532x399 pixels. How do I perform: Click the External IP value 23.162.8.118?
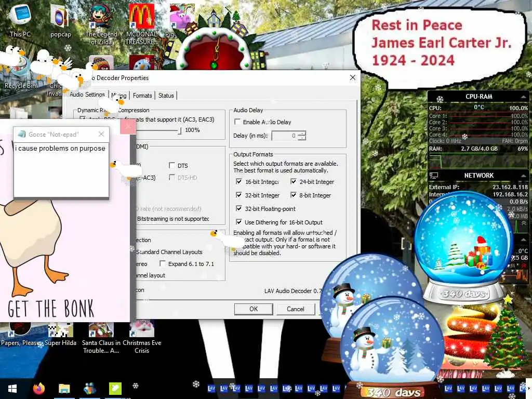[x=510, y=187]
